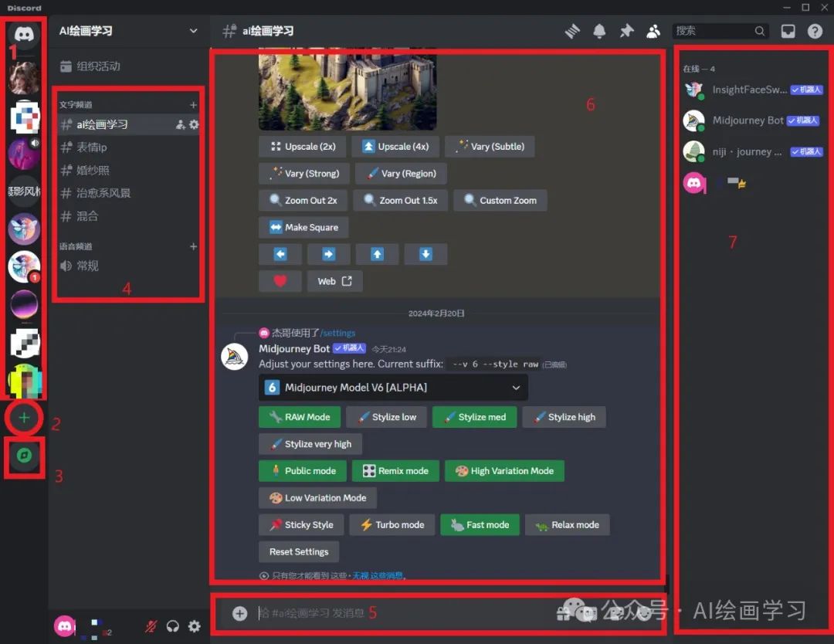This screenshot has height=644, width=834.
Task: Collapse the 文字频道 category
Action: click(76, 105)
